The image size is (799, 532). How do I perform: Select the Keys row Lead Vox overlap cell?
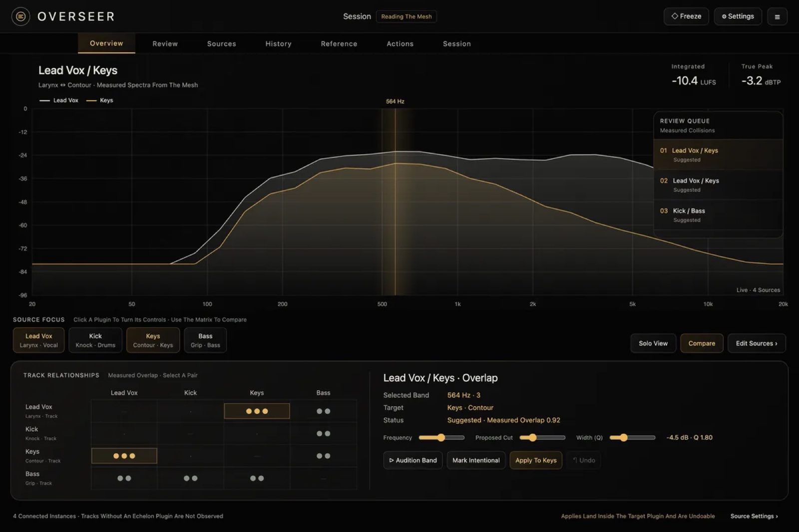click(x=124, y=456)
